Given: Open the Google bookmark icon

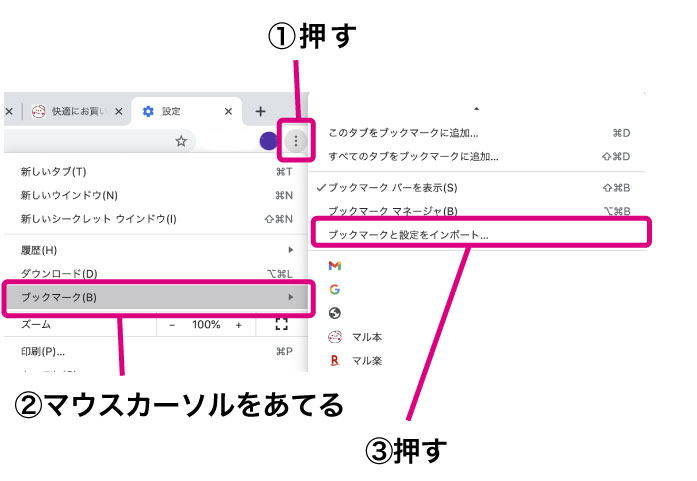Looking at the screenshot, I should (x=335, y=289).
